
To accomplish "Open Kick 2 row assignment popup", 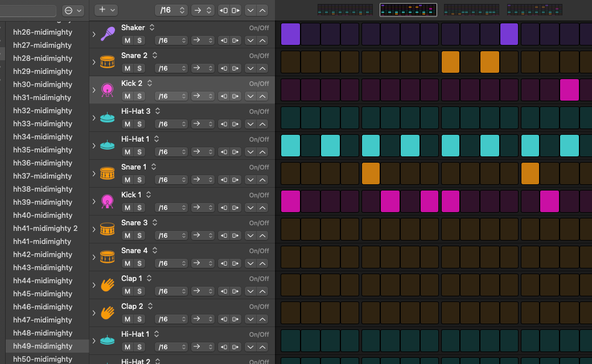I will 150,83.
